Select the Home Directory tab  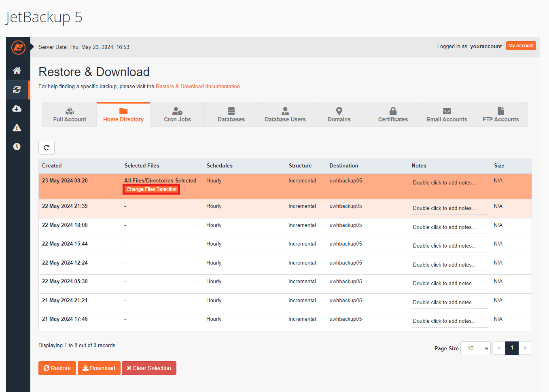coord(123,114)
